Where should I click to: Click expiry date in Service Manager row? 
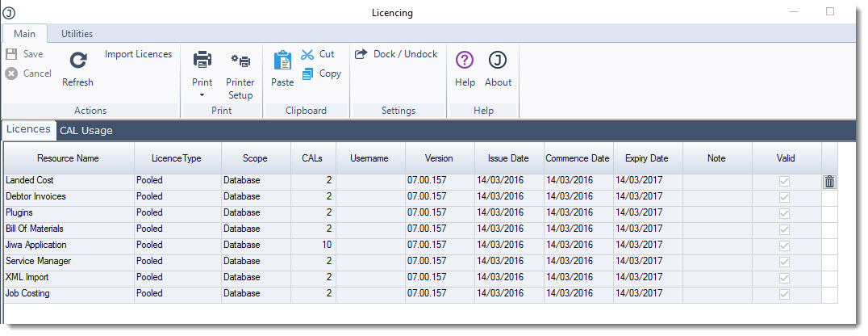pyautogui.click(x=648, y=262)
